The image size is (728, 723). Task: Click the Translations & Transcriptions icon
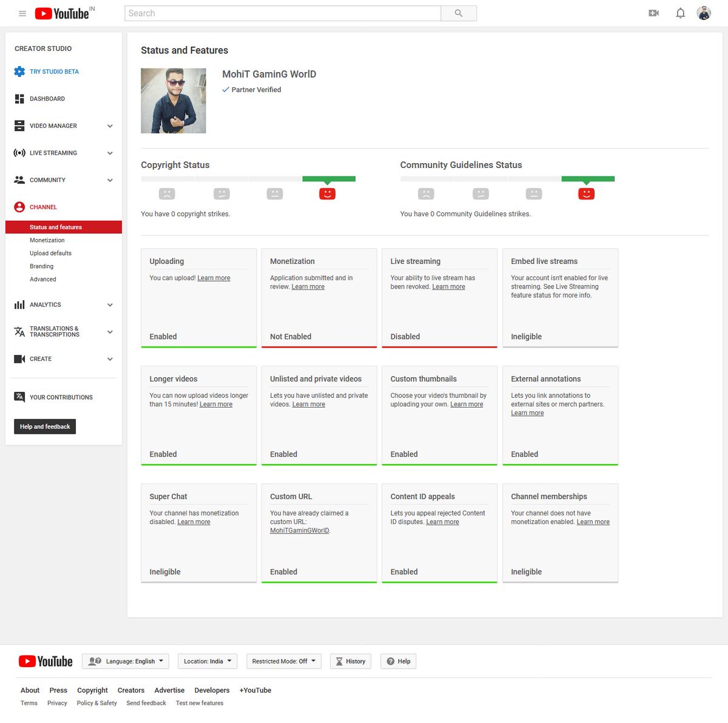tap(19, 332)
